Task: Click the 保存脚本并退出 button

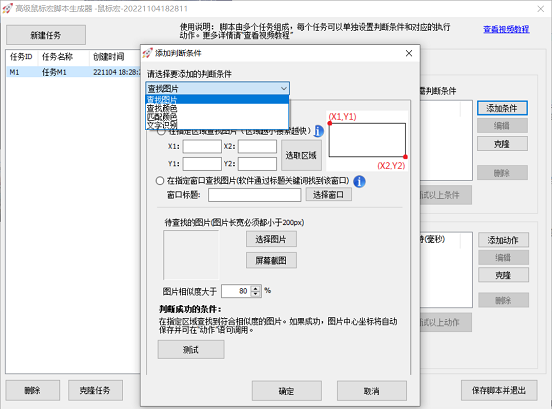Action: point(499,390)
